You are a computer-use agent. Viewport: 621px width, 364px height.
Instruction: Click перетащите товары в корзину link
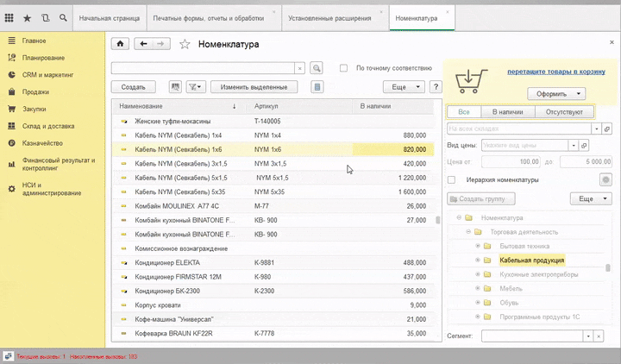(x=556, y=72)
